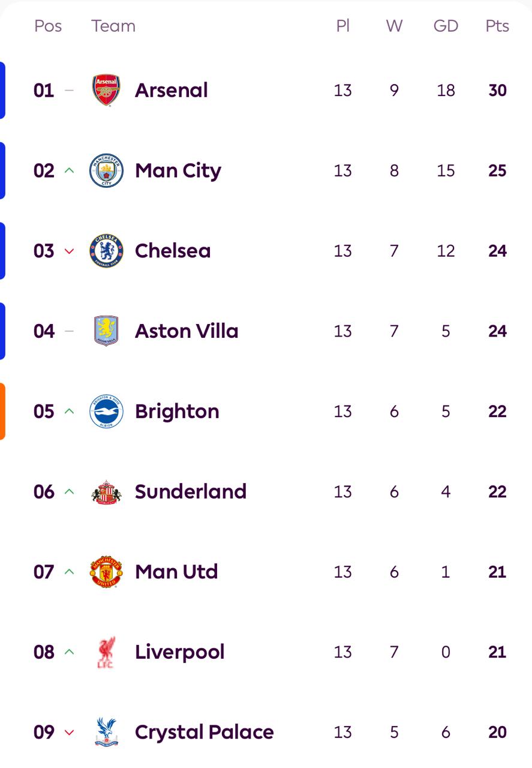Screen dimensions: 532x768
Task: Click the Arsenal club crest
Action: click(x=106, y=91)
